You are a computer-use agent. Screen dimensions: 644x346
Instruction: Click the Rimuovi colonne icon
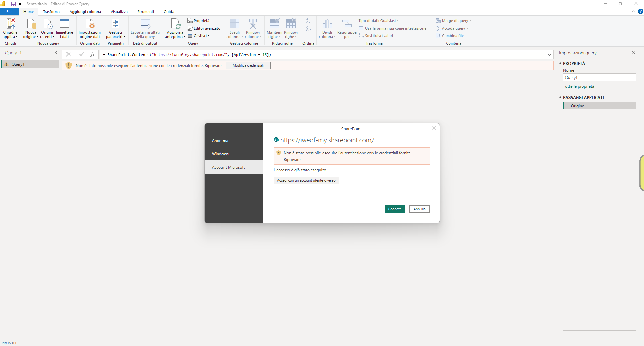pos(253,23)
